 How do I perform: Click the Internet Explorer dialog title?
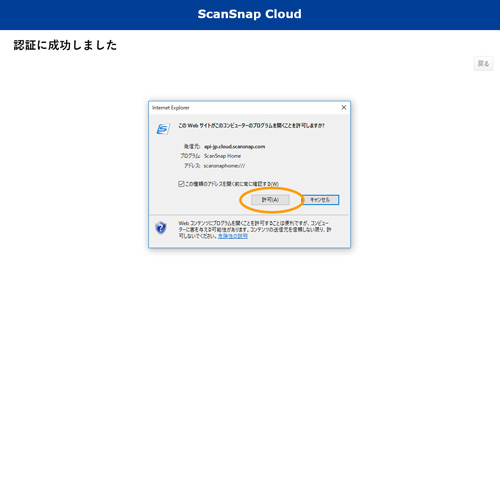point(171,108)
